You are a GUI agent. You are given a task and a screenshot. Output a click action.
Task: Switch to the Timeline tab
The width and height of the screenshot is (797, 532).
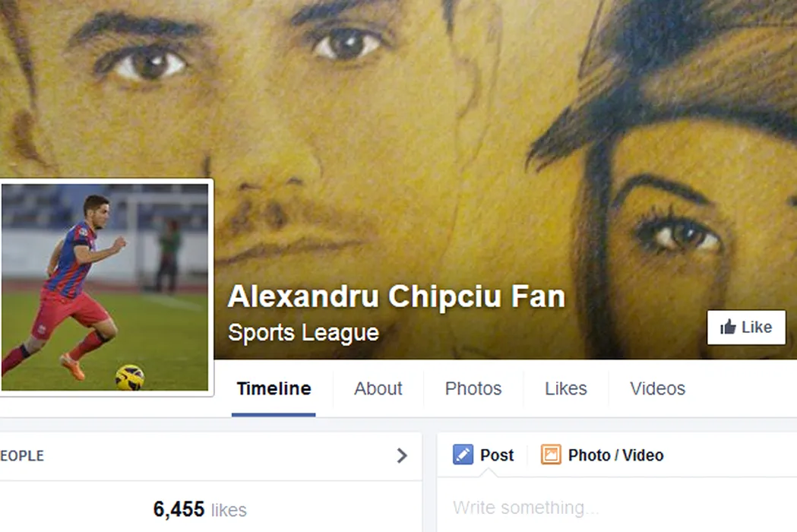[274, 388]
